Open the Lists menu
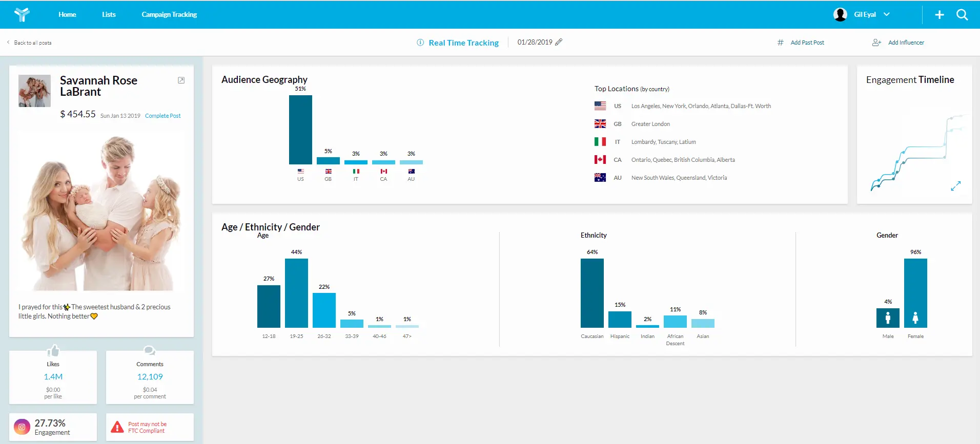Screen dimensions: 980x444 pyautogui.click(x=109, y=14)
